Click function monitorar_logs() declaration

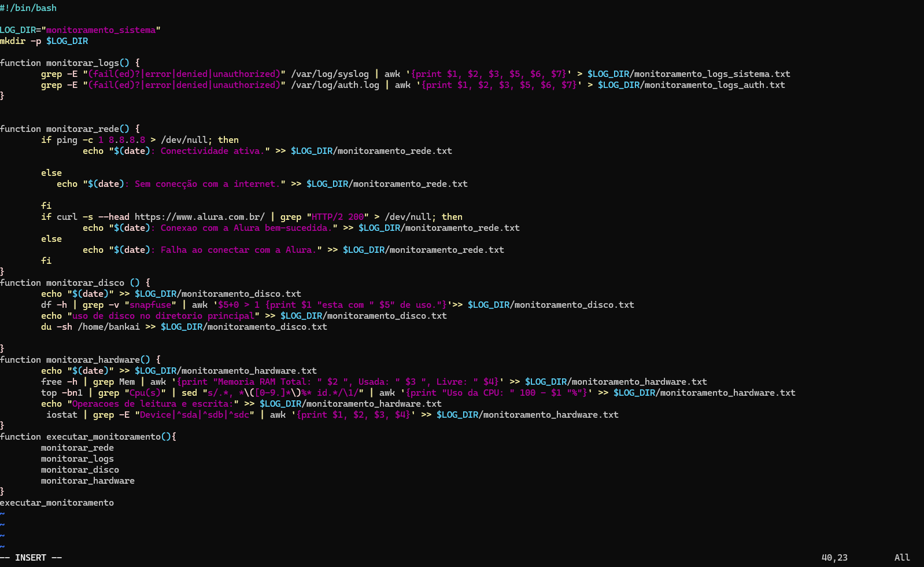69,63
